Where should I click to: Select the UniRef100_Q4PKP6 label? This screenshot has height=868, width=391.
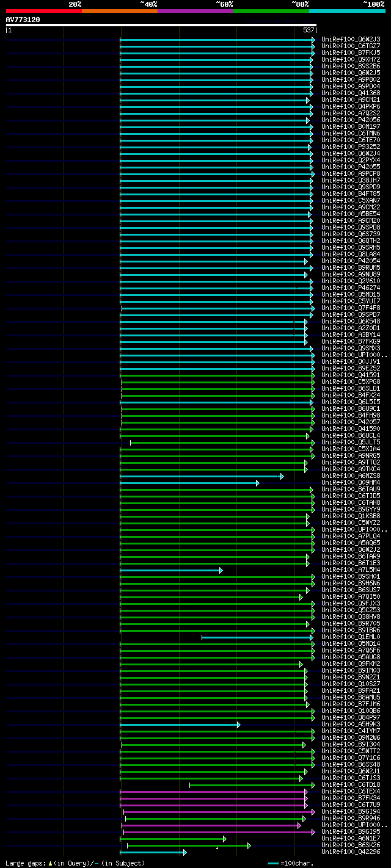tap(351, 106)
